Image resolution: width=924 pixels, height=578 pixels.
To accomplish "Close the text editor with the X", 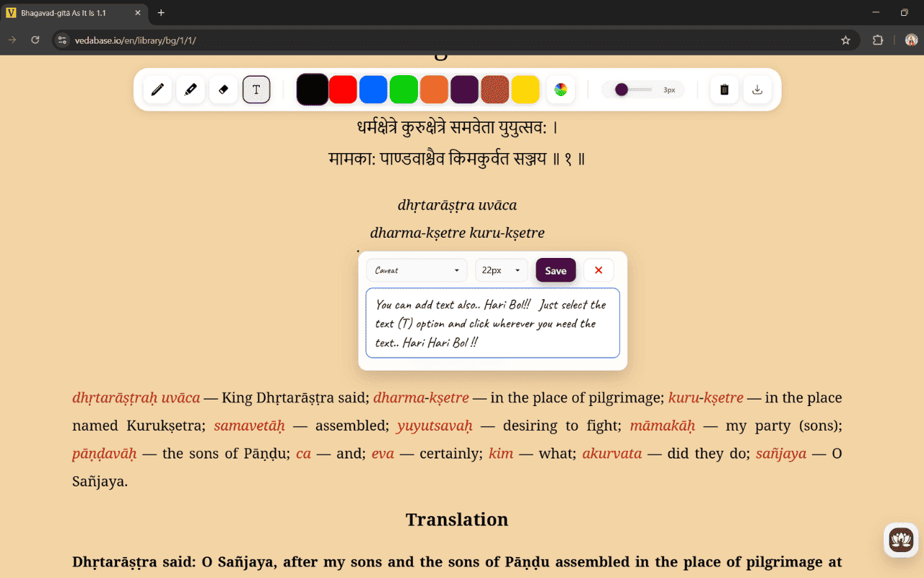I will click(x=598, y=269).
